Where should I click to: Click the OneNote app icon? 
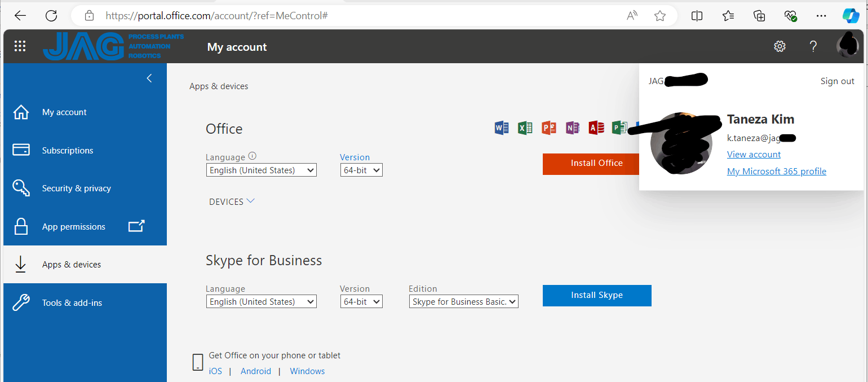coord(572,128)
